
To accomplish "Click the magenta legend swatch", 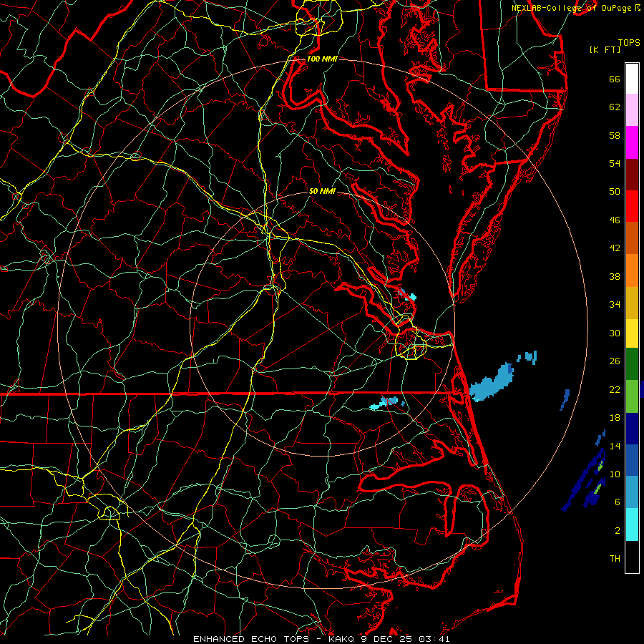I will [632, 142].
